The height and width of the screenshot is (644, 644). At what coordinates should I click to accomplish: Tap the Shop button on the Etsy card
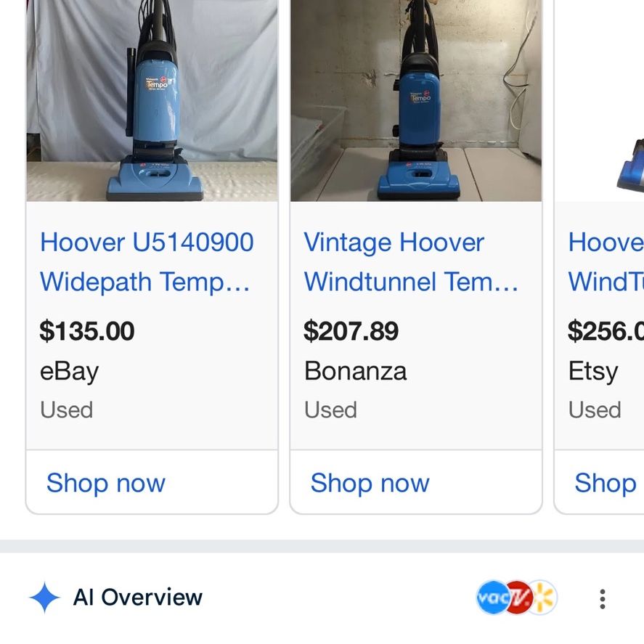click(606, 483)
